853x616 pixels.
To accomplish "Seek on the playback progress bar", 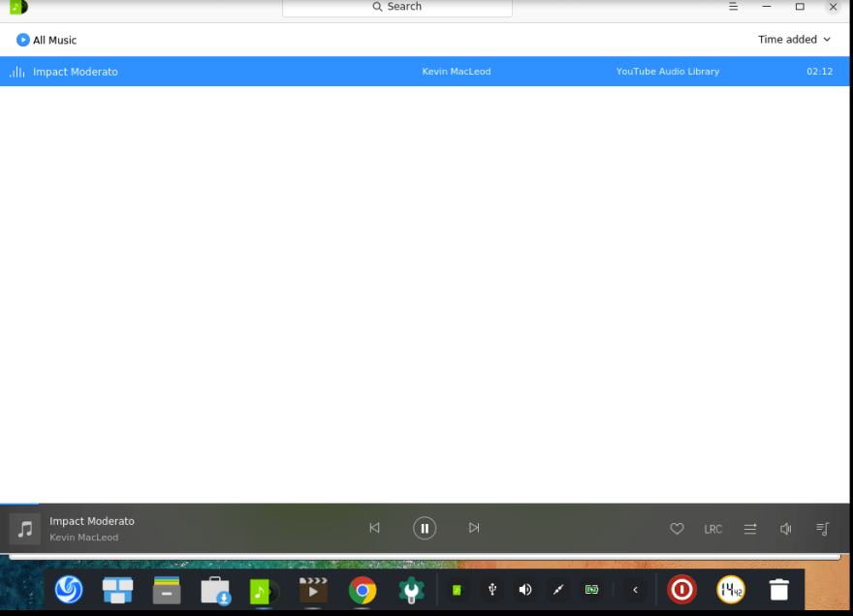I will click(425, 504).
